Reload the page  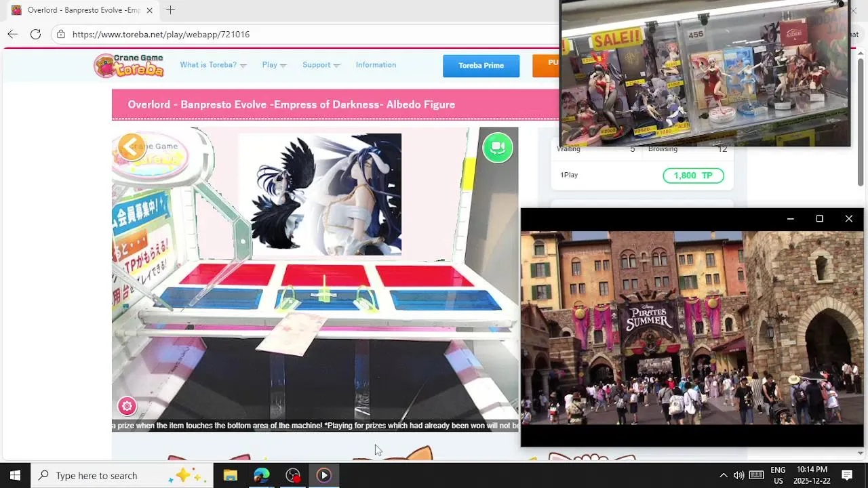pos(35,34)
